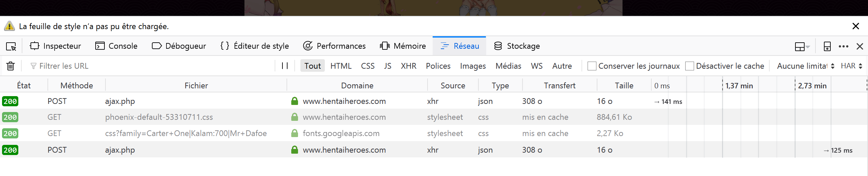Image resolution: width=868 pixels, height=176 pixels.
Task: Toggle responsive design mode icon
Action: [827, 46]
